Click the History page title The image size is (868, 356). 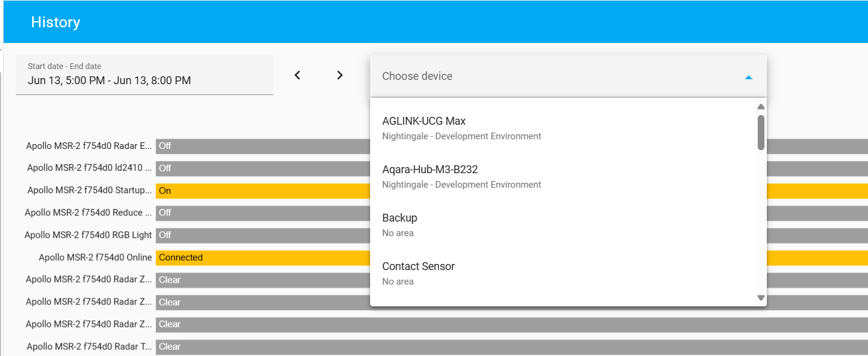56,22
